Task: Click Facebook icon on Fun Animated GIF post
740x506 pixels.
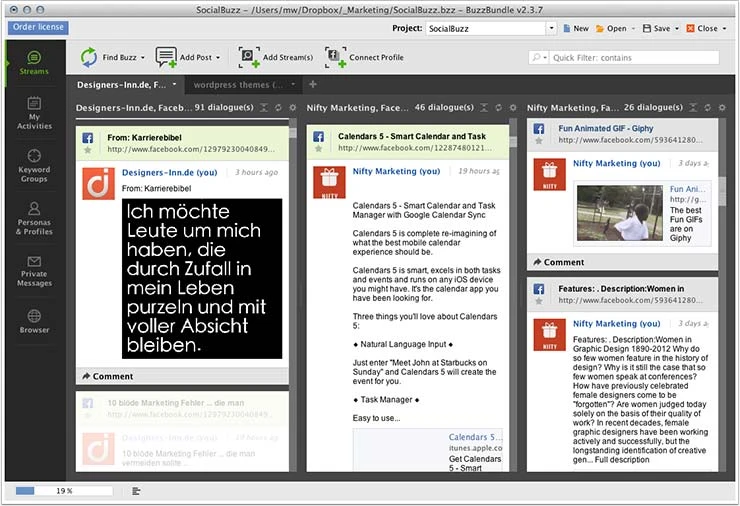Action: click(x=539, y=128)
